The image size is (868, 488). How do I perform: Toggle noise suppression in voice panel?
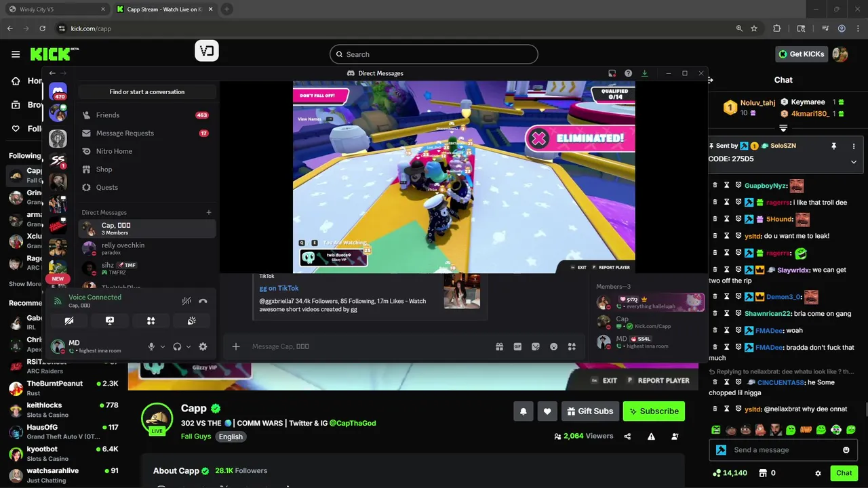186,301
